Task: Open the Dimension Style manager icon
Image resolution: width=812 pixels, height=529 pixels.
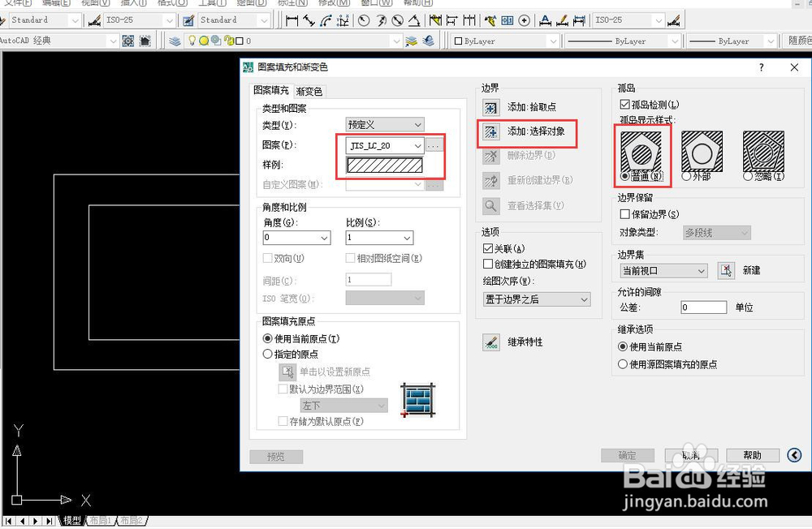Action: click(674, 21)
